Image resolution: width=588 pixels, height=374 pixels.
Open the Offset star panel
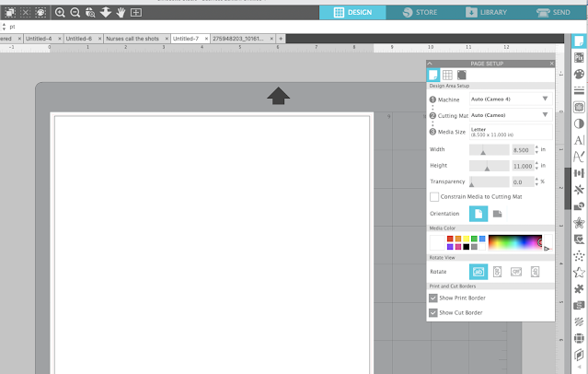point(579,223)
